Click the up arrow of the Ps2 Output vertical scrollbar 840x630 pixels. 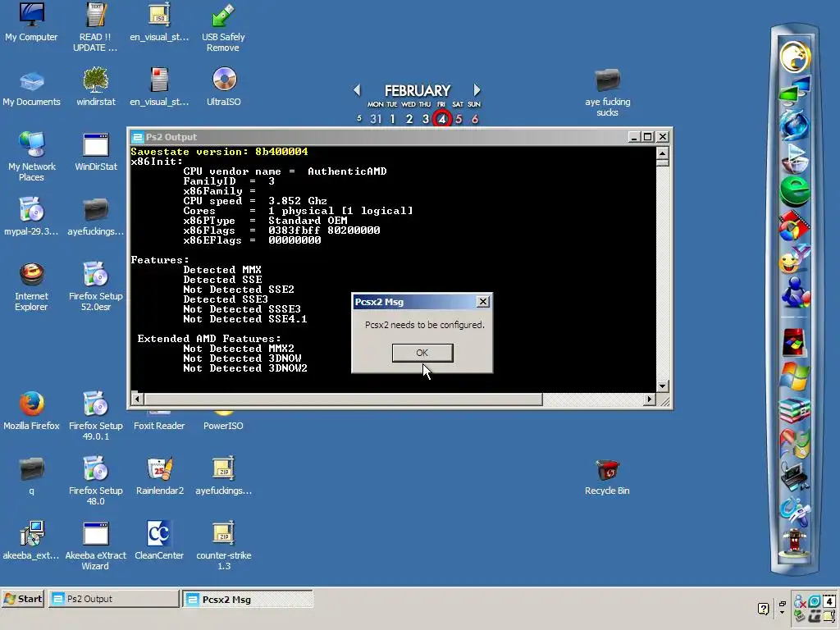[662, 153]
